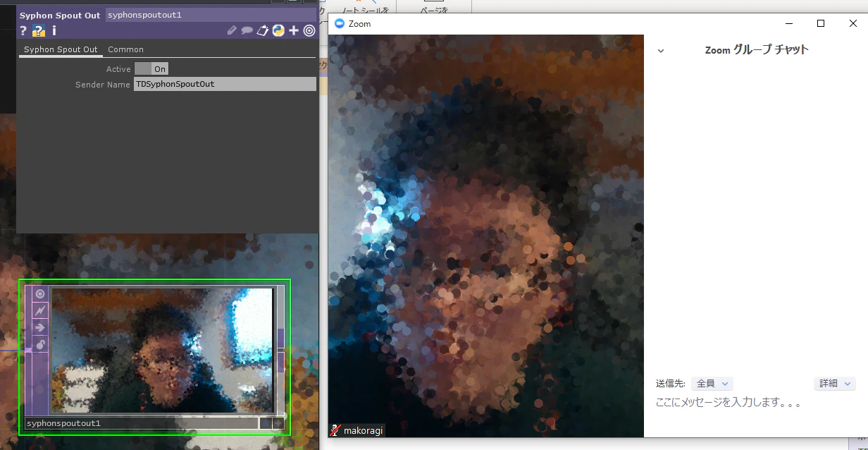The image size is (868, 450).
Task: Click the muted microphone icon beside makoragi
Action: (x=335, y=430)
